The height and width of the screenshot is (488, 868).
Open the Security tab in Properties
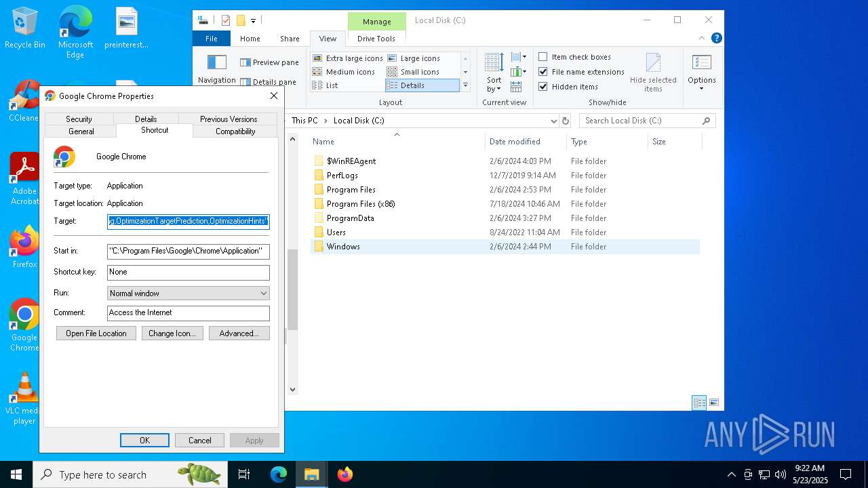click(x=79, y=119)
